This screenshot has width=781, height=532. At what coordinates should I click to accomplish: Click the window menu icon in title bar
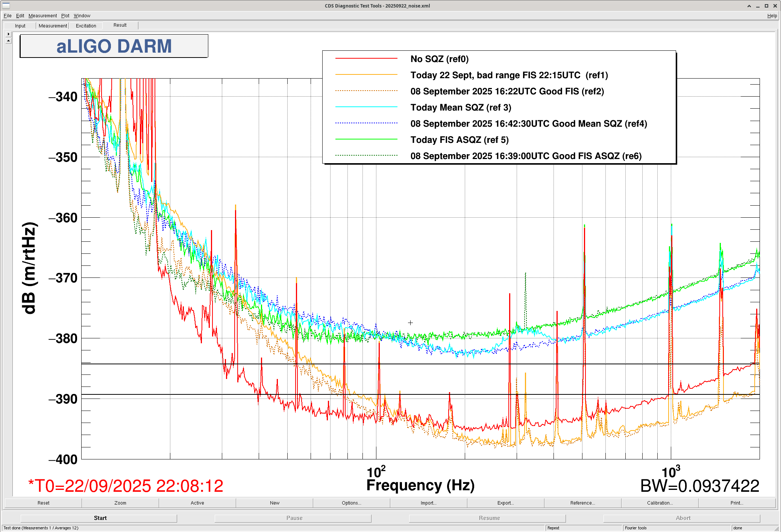(6, 6)
